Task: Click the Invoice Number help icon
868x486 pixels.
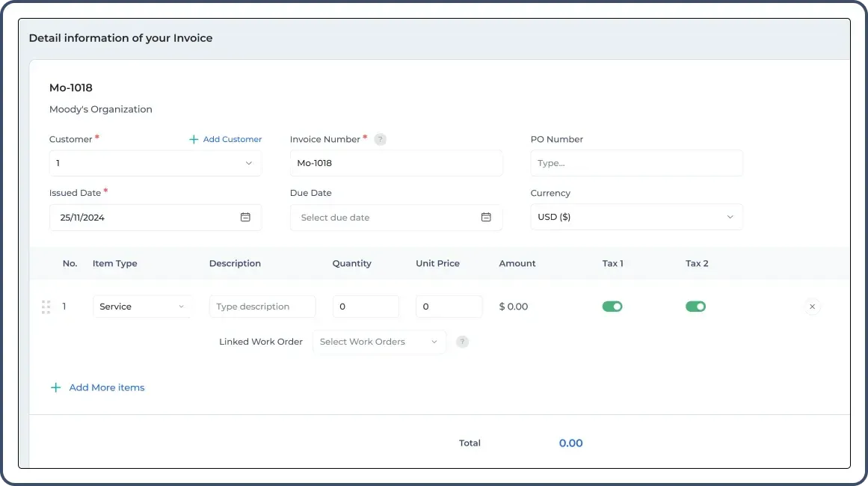Action: coord(381,139)
